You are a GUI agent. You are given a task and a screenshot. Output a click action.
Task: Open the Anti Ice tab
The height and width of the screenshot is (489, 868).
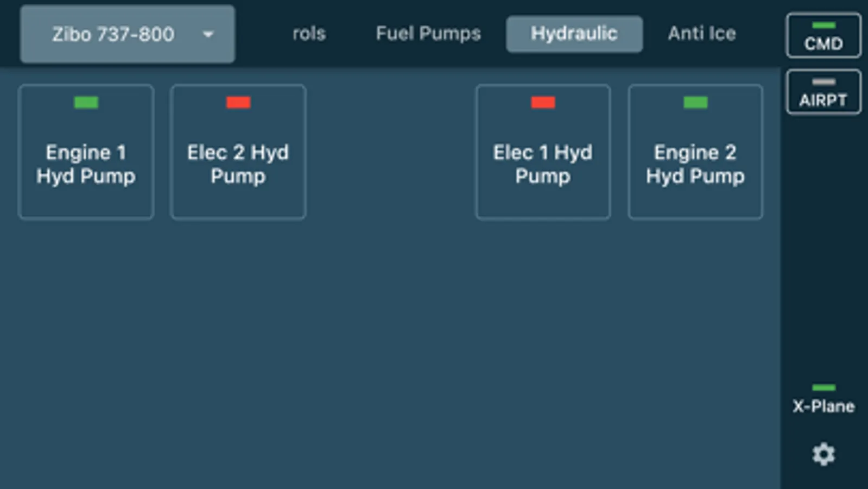[x=702, y=34]
